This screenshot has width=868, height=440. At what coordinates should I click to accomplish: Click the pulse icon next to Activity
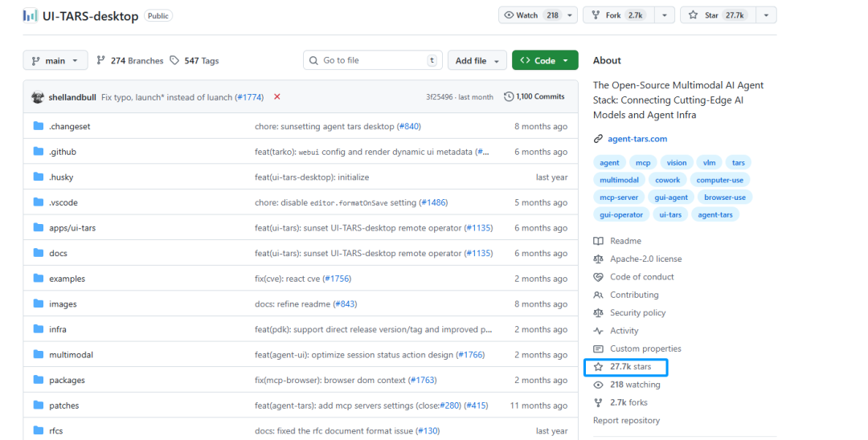[x=598, y=331]
